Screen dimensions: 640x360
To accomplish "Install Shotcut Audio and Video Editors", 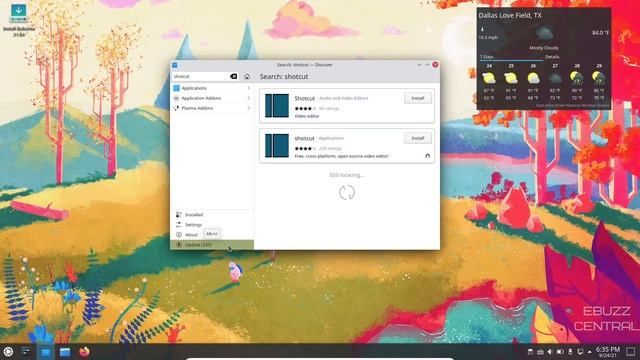I will point(418,98).
